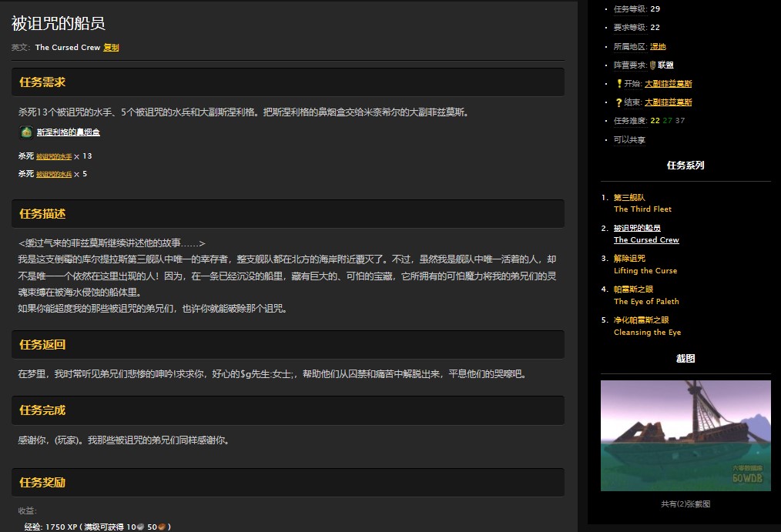
Task: Click the question mark quest end icon
Action: tap(618, 102)
